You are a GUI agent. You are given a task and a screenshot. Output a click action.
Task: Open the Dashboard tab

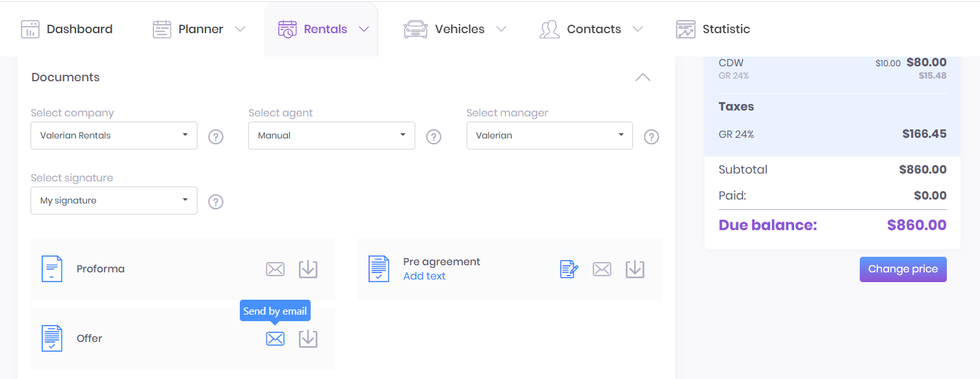click(x=67, y=29)
